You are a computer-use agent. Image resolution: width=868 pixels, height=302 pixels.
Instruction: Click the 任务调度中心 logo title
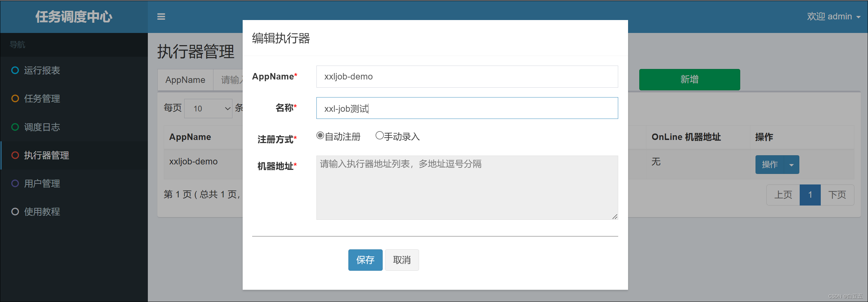[x=74, y=17]
